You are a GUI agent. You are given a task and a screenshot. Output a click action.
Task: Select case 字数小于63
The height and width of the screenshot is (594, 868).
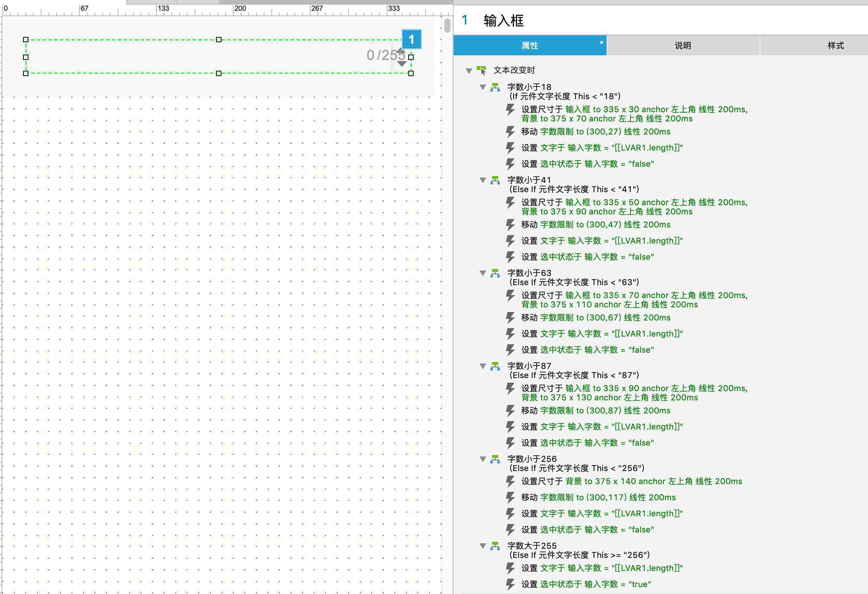click(573, 277)
